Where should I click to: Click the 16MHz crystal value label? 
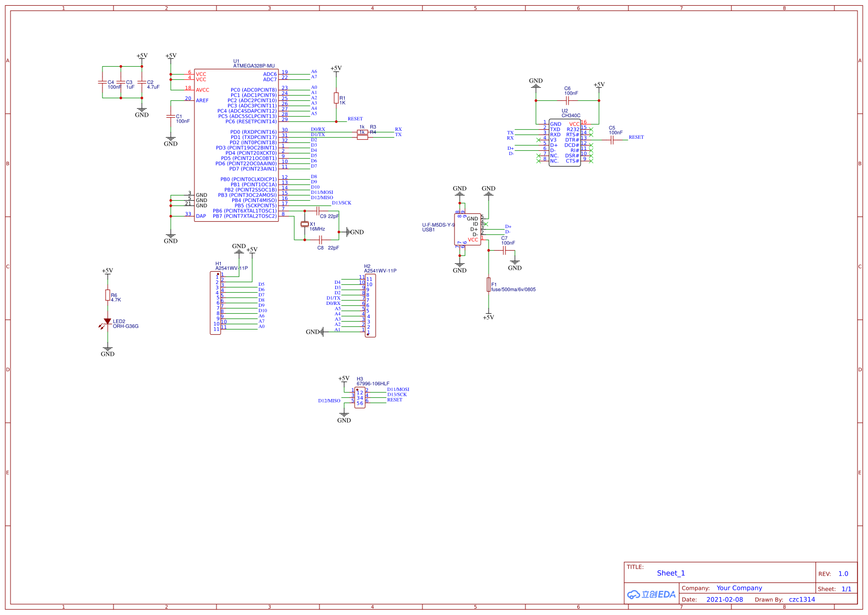point(317,229)
